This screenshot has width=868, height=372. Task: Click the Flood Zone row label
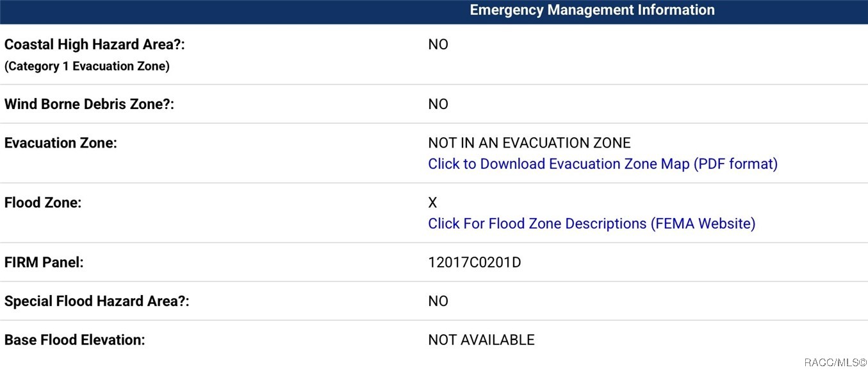click(x=43, y=203)
